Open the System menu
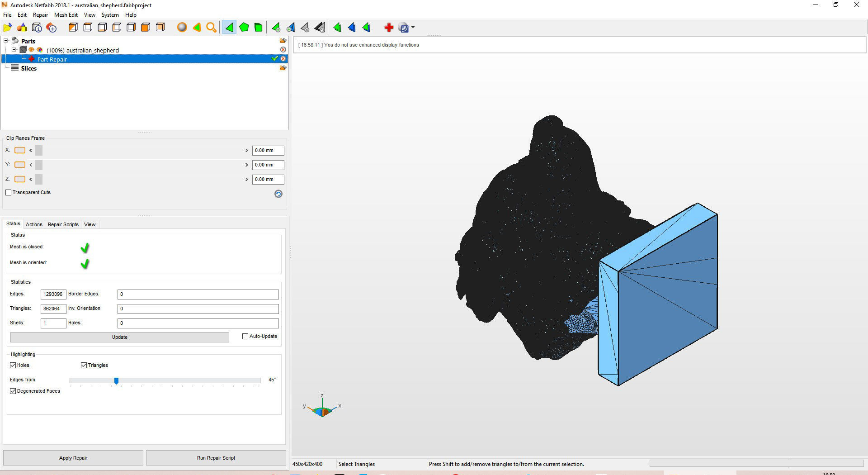 pyautogui.click(x=110, y=15)
